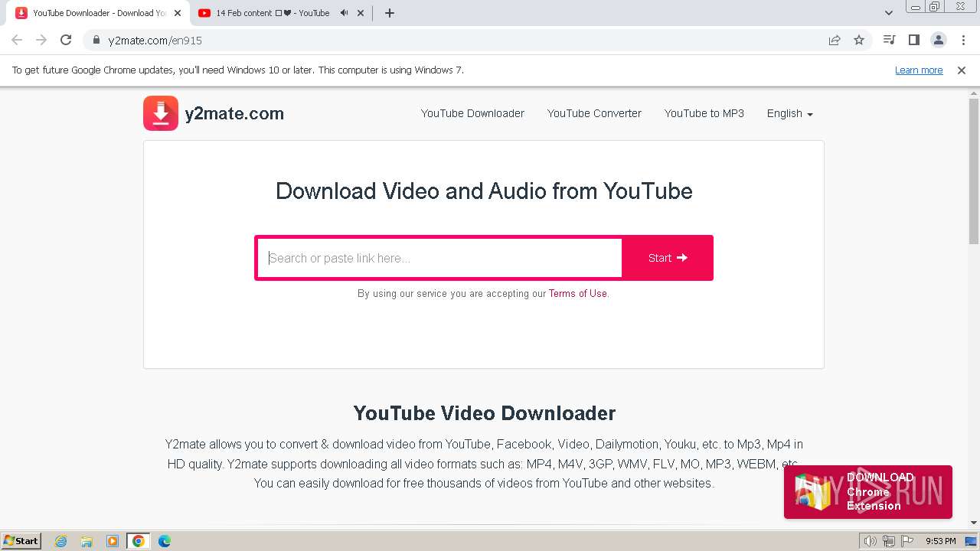The height and width of the screenshot is (551, 980).
Task: Click the address bar URL
Action: [155, 41]
